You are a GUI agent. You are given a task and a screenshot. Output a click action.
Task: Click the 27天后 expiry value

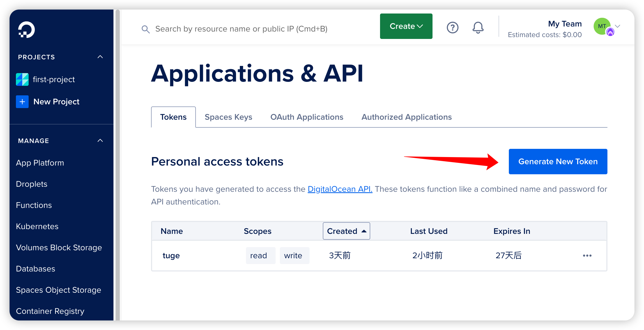[x=509, y=256]
